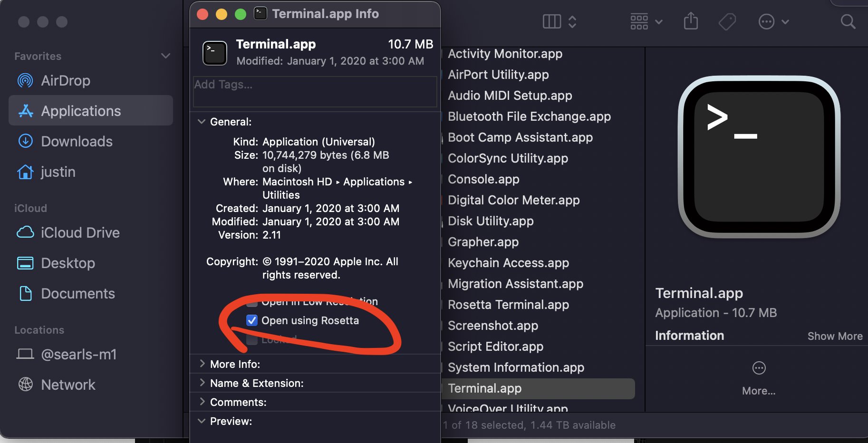Click the Share toolbar icon
This screenshot has width=868, height=443.
[691, 21]
